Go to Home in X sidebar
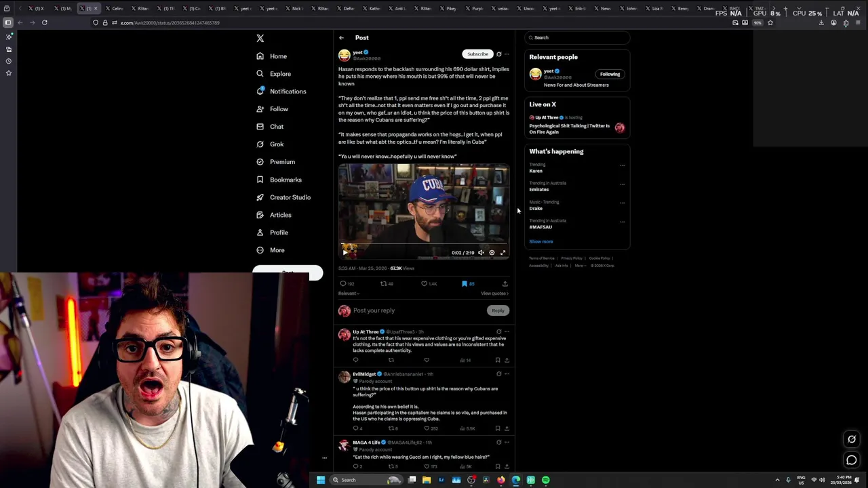This screenshot has height=488, width=868. click(x=272, y=56)
